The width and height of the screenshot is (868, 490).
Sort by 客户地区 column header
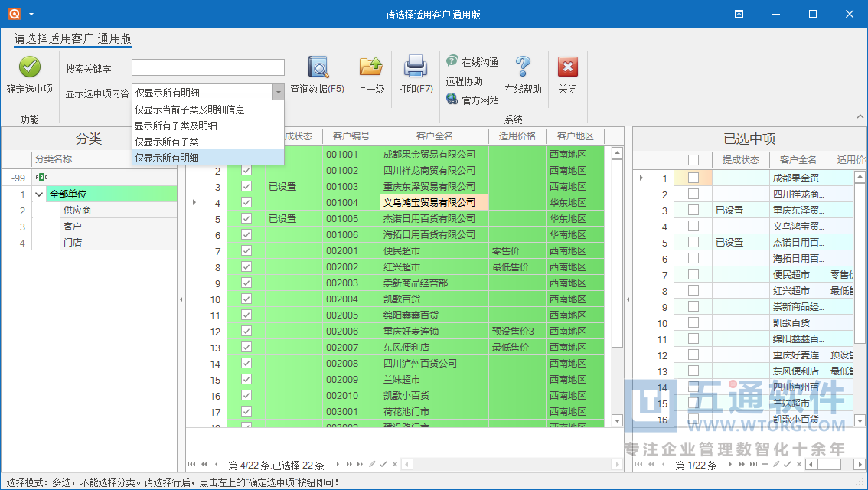(575, 136)
